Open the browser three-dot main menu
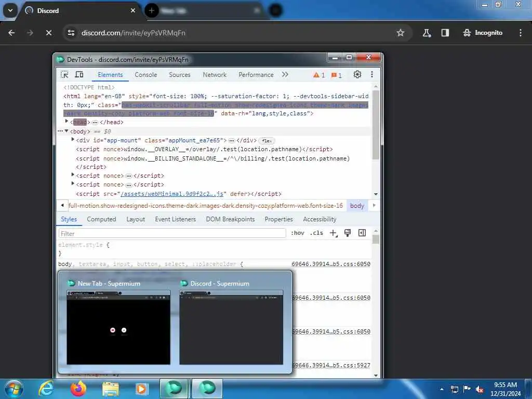This screenshot has height=399, width=532. [x=521, y=33]
